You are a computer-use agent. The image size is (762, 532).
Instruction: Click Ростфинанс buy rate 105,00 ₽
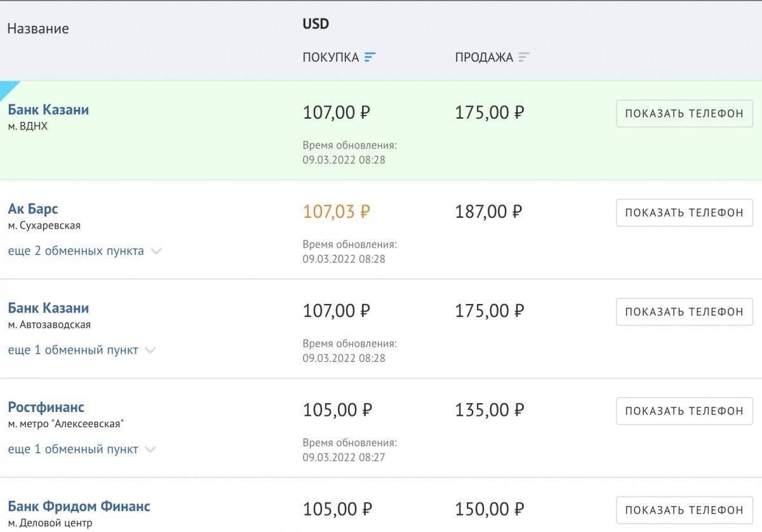337,410
